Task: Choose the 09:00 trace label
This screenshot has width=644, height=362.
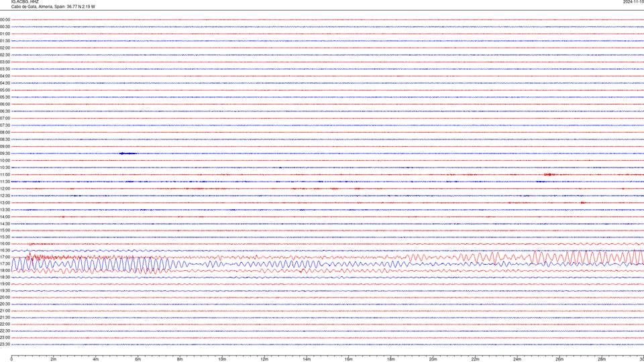Action: pyautogui.click(x=5, y=147)
